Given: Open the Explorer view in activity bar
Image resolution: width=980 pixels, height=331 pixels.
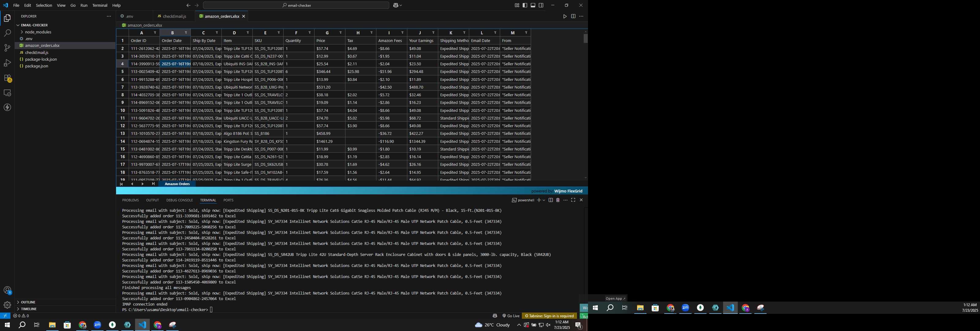Looking at the screenshot, I should pos(7,18).
